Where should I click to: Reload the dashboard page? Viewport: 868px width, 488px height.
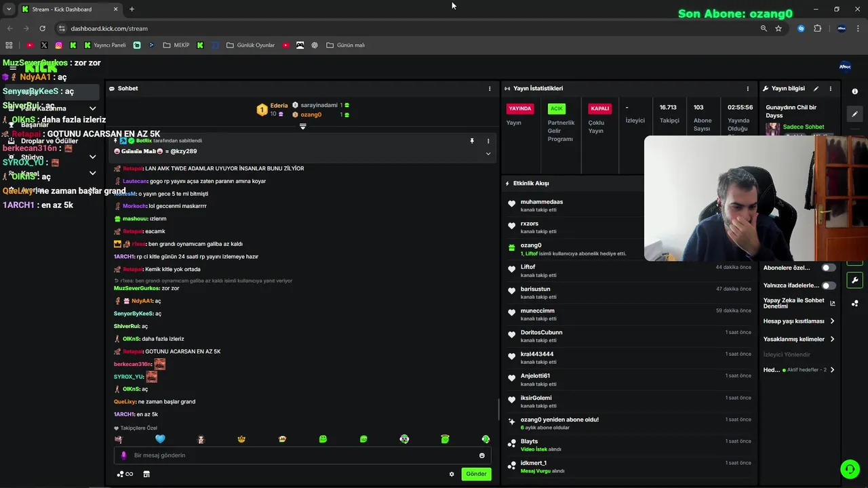[x=42, y=28]
